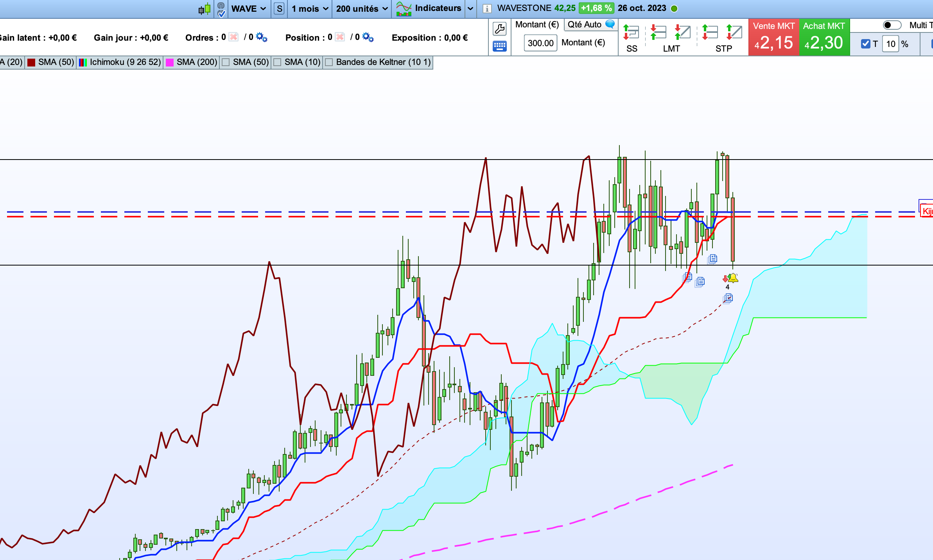Click the yellow alert bell on chart

(732, 278)
